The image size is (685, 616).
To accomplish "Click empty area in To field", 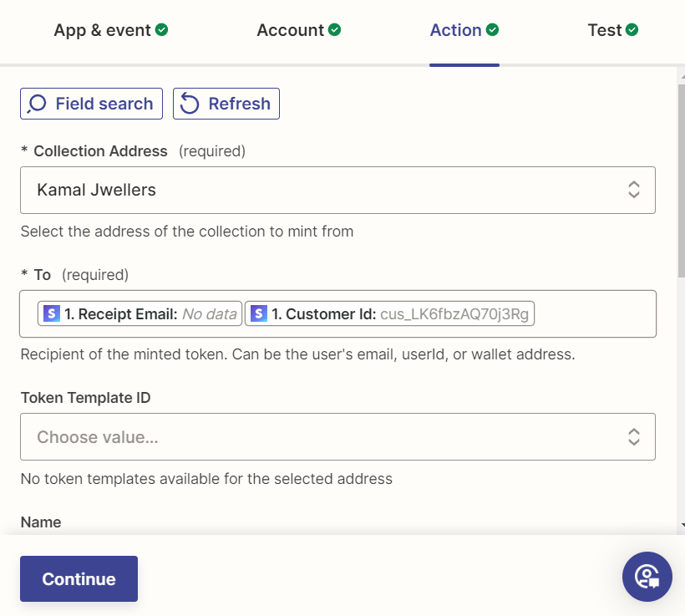I will [x=593, y=313].
